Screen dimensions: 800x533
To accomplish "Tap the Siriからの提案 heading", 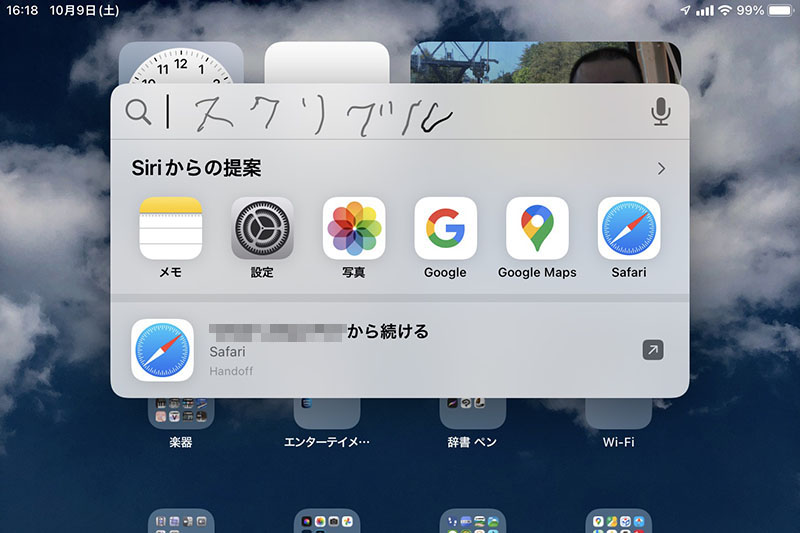I will (x=196, y=168).
